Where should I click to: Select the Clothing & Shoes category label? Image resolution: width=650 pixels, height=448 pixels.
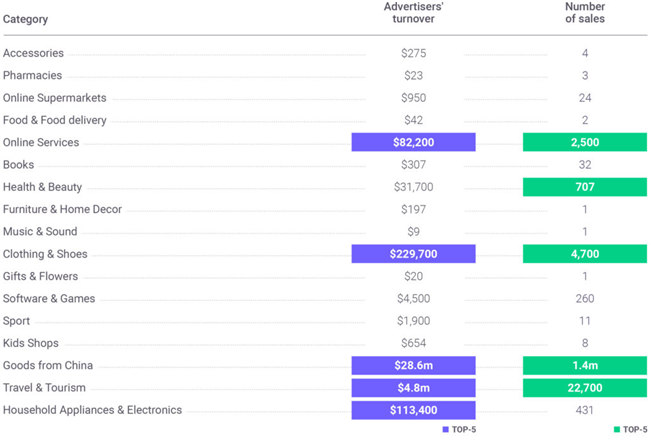point(45,254)
